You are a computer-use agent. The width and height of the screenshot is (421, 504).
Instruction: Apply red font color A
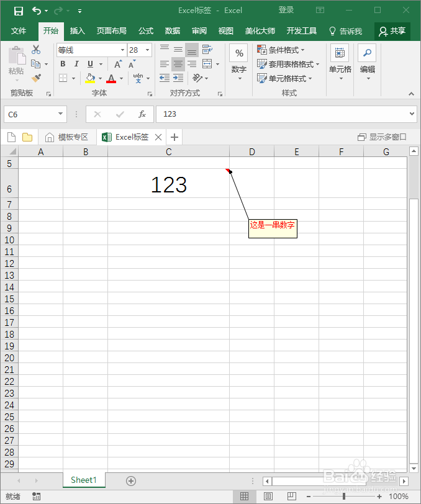[x=111, y=78]
